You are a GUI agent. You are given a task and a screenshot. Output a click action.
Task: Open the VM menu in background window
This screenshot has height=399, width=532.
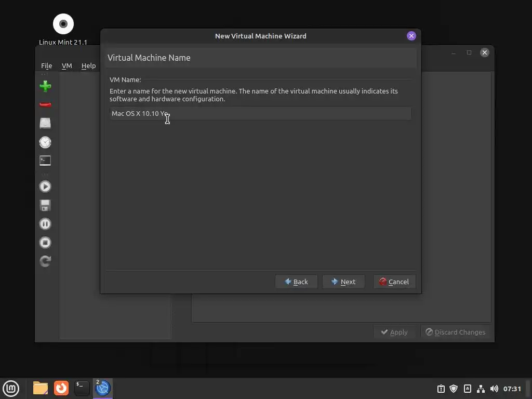[67, 65]
